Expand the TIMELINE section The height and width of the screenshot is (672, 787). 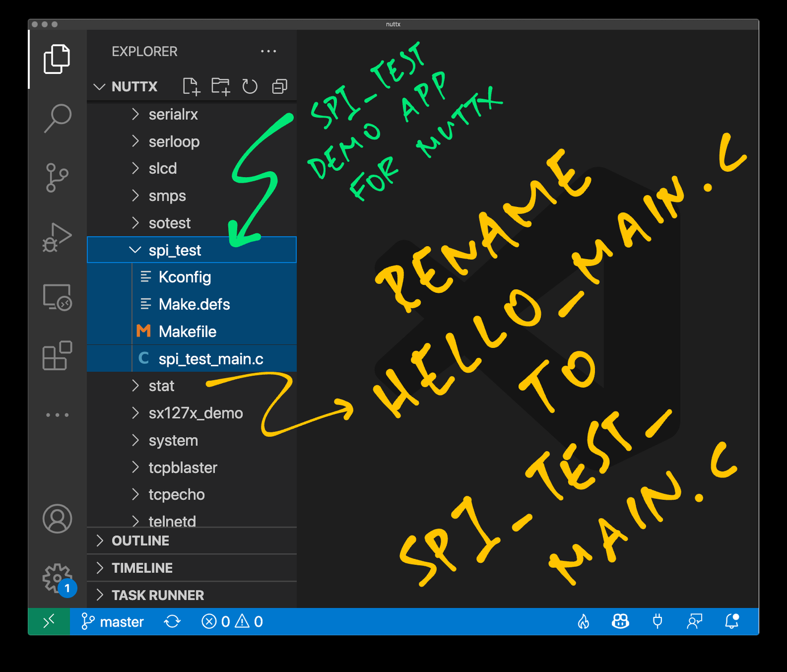point(142,568)
